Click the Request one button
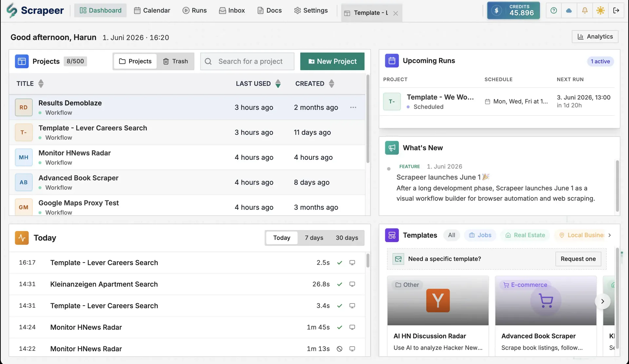 pos(578,259)
